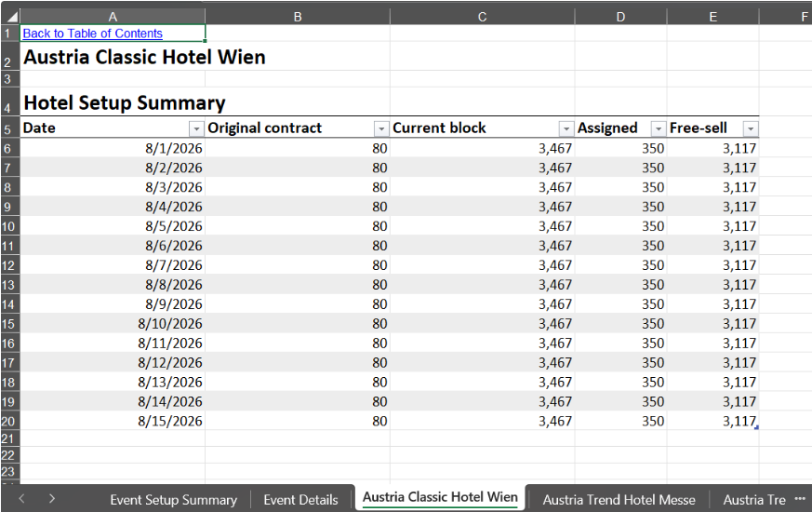Viewport: 812px width, 512px height.
Task: Select the 8/13/2026 date cell
Action: point(113,382)
